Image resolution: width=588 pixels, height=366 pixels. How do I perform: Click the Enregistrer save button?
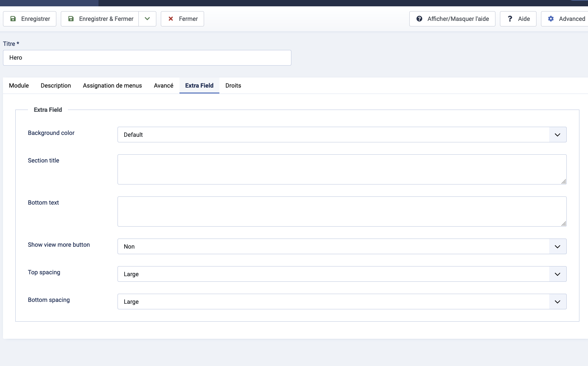[30, 19]
